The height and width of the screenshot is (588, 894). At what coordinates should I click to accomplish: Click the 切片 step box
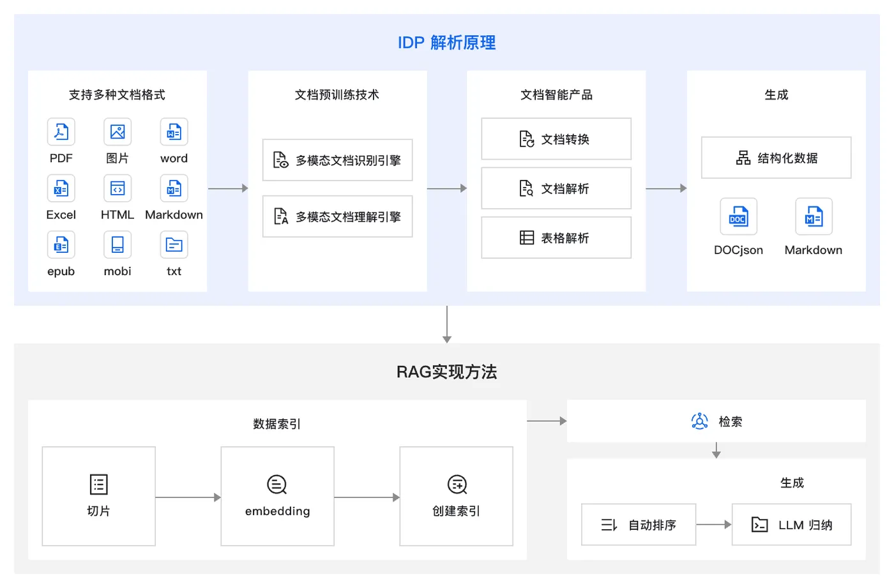[x=99, y=496]
